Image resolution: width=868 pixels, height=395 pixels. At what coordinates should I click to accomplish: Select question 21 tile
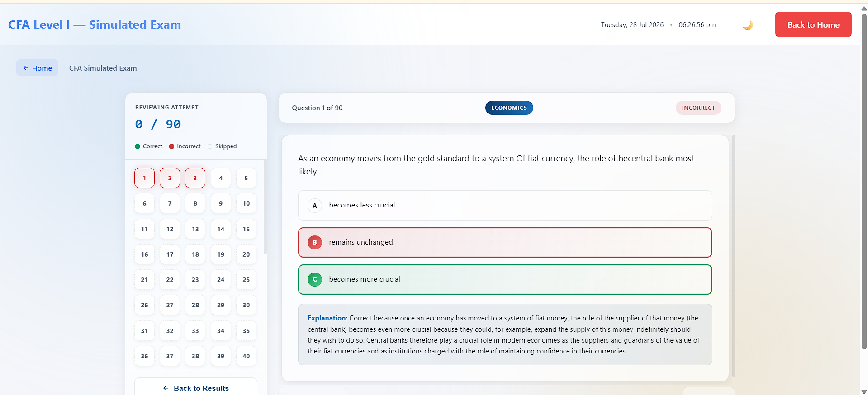coord(144,280)
